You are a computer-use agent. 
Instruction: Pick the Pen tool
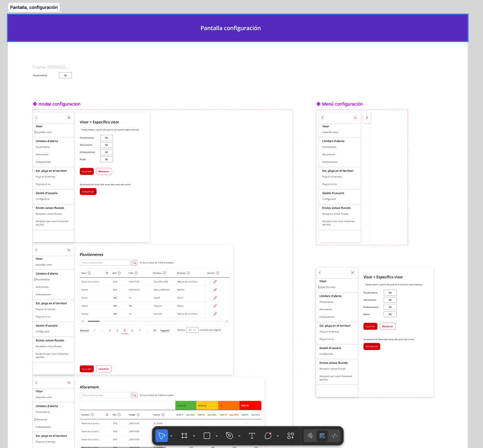pos(230,436)
